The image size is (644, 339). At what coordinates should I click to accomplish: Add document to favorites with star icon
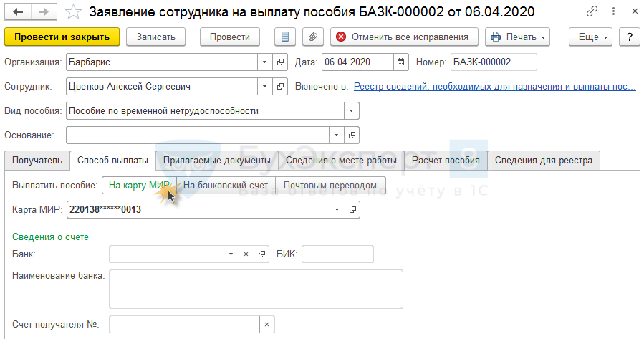click(x=73, y=12)
